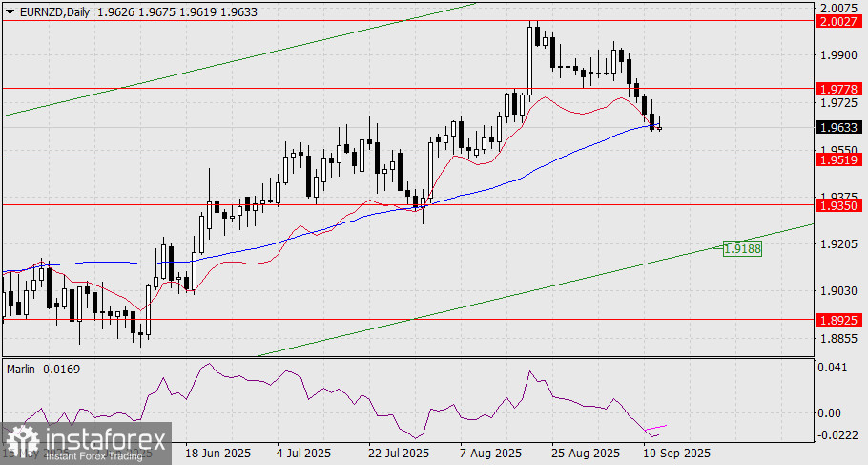Click the 0.00 Marlin scale value

coord(831,412)
